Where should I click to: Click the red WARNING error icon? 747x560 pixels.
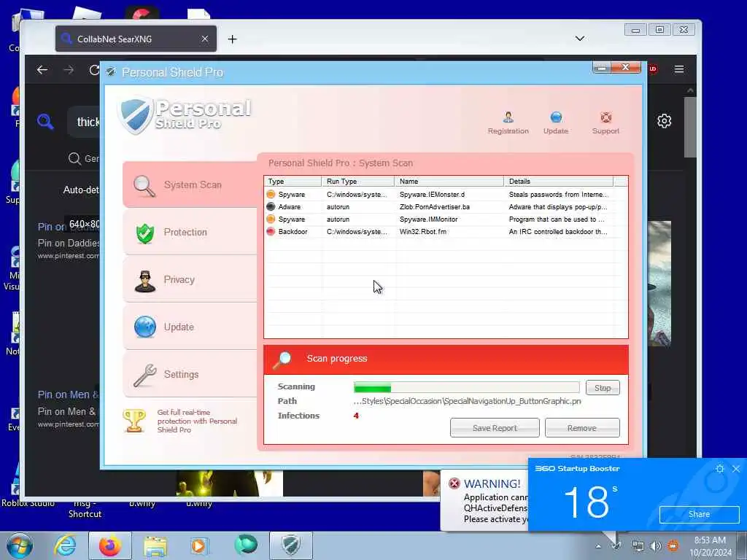[x=454, y=483]
